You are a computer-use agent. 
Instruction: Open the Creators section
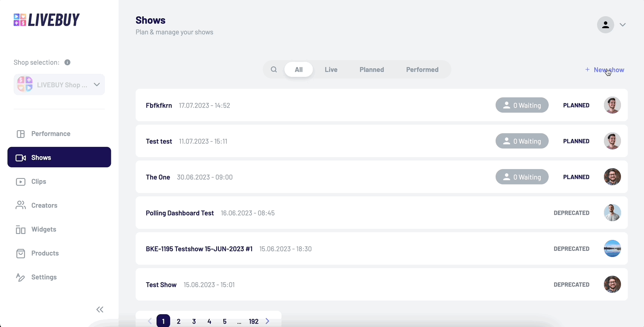click(x=44, y=205)
